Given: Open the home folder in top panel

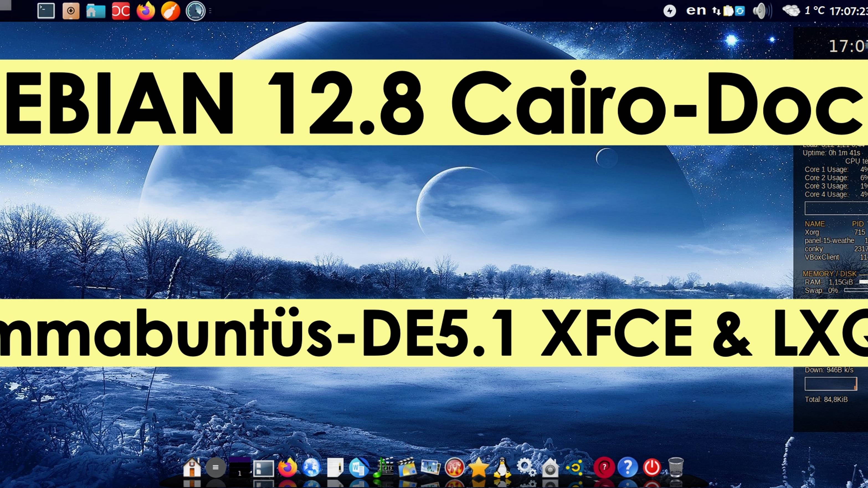Looking at the screenshot, I should tap(96, 11).
